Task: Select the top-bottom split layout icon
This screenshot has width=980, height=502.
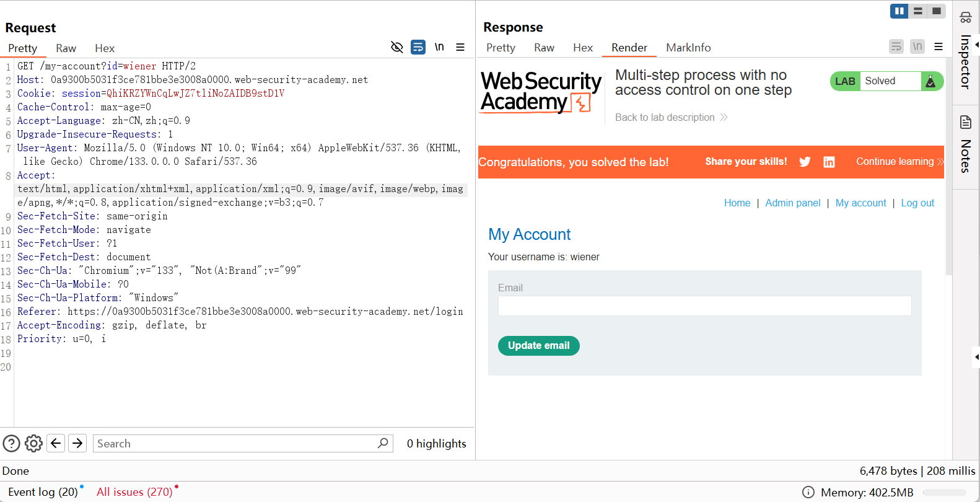Action: point(918,11)
